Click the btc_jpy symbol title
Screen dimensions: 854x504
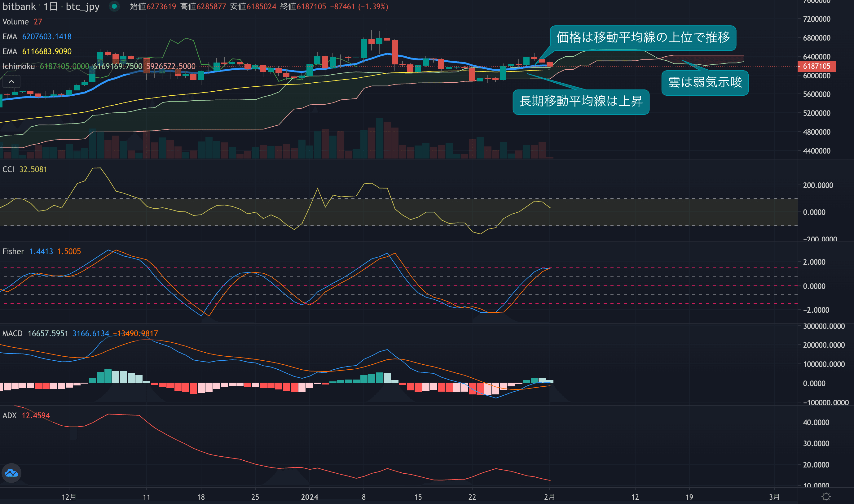82,7
